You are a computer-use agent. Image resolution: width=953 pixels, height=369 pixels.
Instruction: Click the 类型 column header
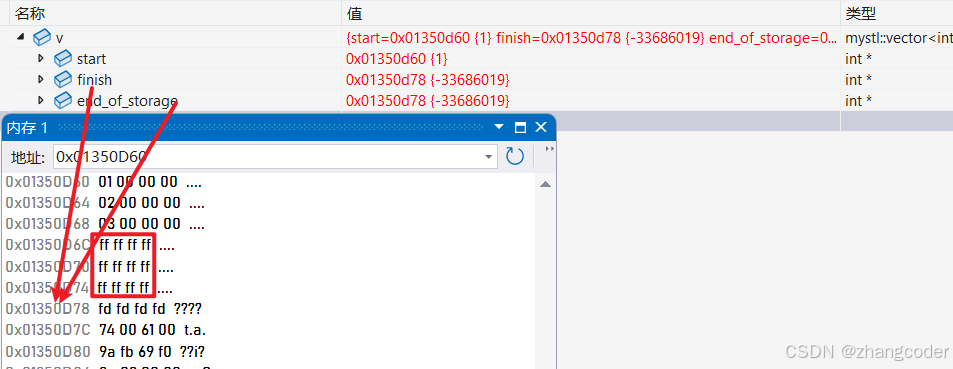coord(861,13)
